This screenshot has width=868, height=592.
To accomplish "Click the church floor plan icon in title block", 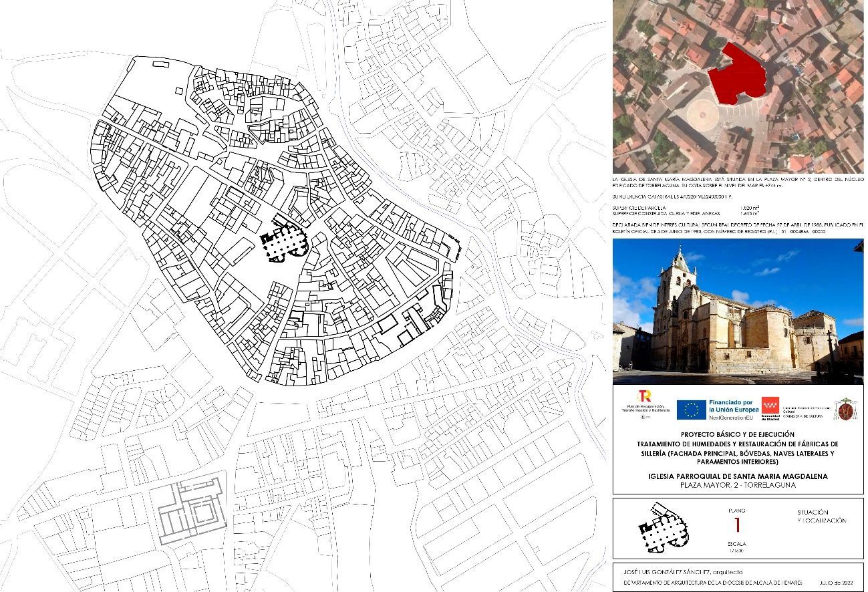I will pyautogui.click(x=662, y=528).
